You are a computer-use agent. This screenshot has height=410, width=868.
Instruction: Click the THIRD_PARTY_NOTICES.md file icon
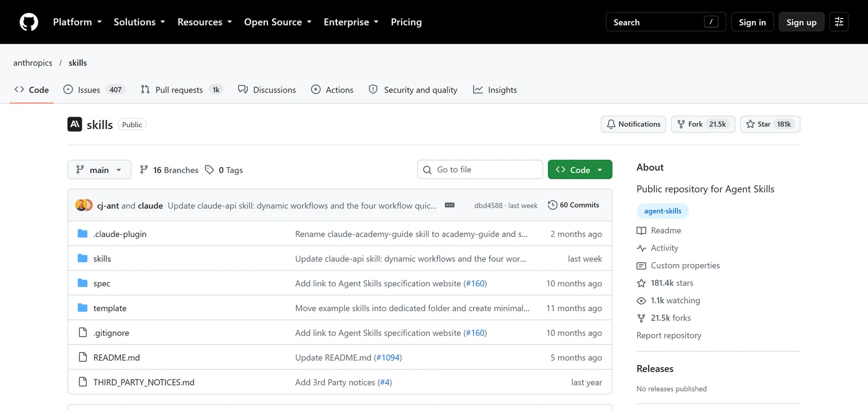(82, 382)
